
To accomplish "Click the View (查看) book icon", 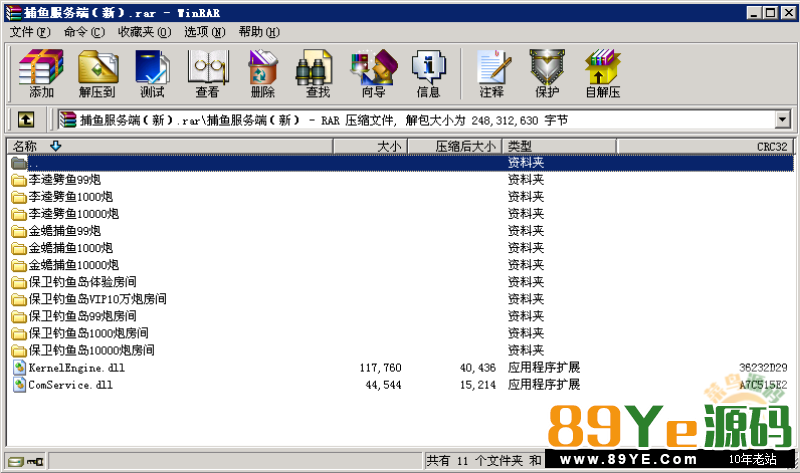I will coord(208,73).
